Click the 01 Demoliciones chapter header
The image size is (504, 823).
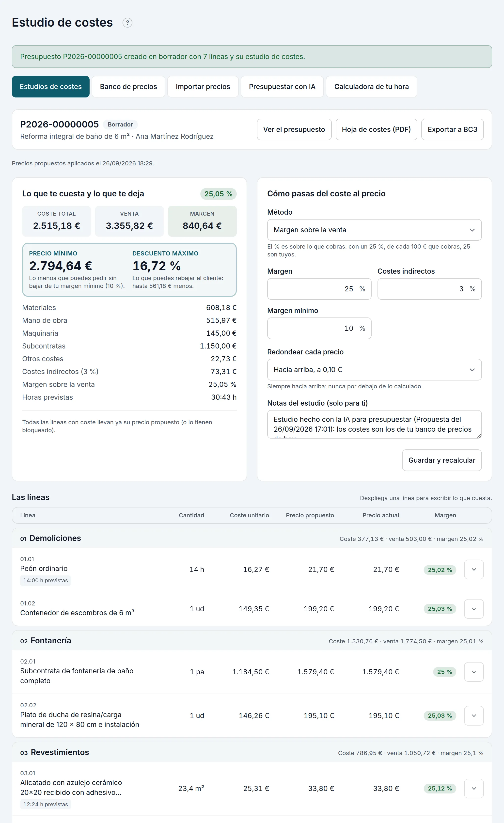(252, 538)
